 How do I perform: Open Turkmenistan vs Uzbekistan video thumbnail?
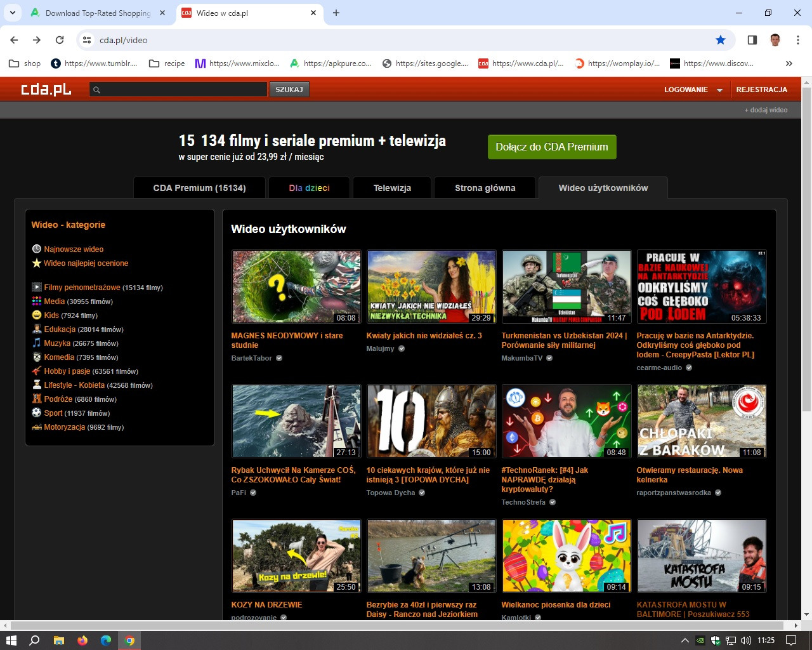coord(566,287)
